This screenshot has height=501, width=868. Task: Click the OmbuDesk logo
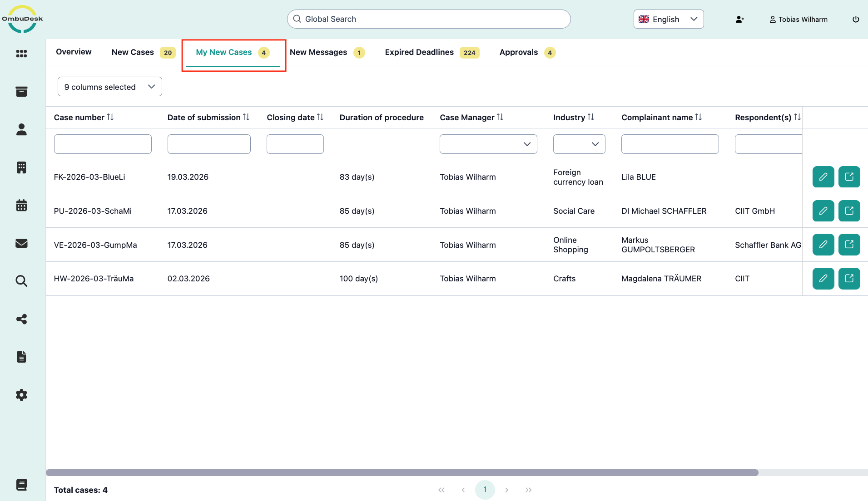click(22, 19)
